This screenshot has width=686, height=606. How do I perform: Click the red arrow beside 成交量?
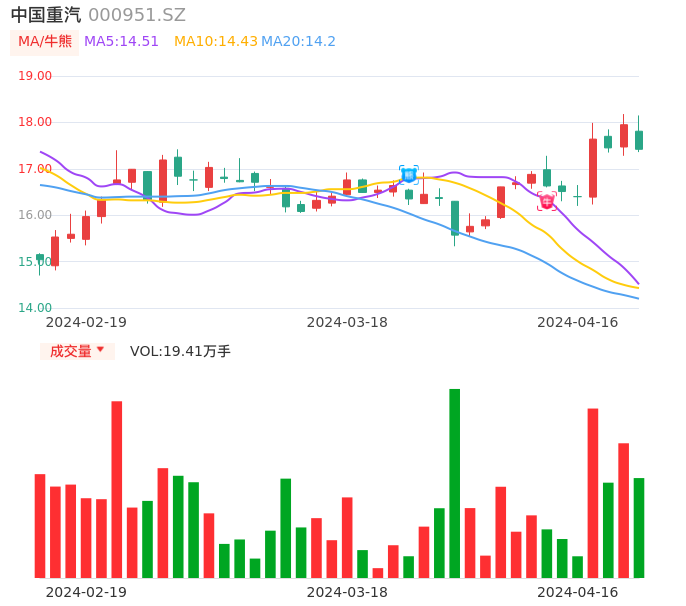click(101, 349)
